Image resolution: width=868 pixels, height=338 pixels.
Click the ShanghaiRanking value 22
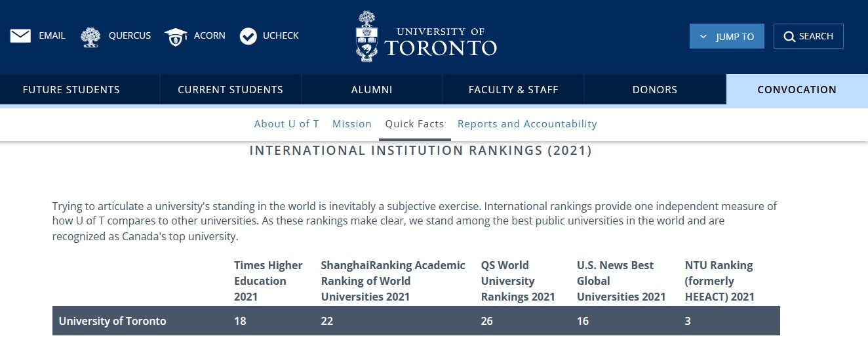click(x=327, y=321)
